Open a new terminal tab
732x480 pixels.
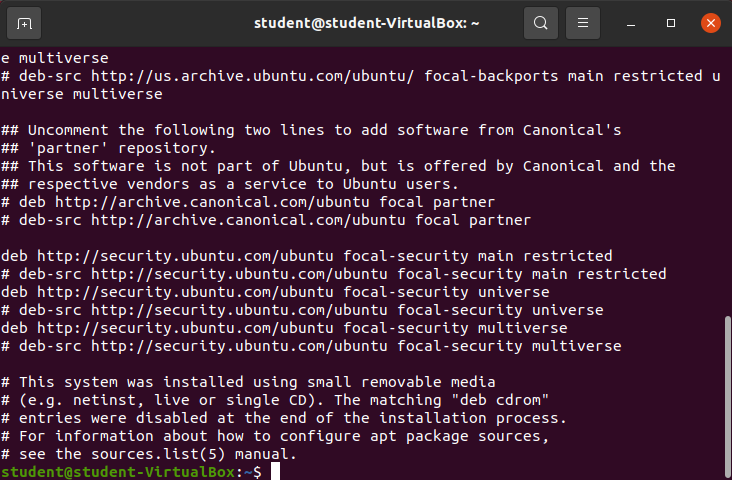(25, 22)
